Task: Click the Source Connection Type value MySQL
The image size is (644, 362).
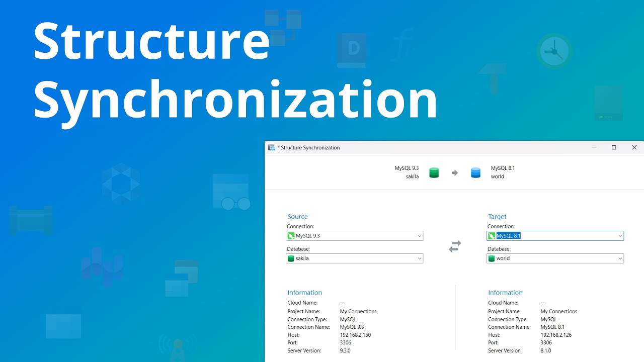Action: (348, 319)
